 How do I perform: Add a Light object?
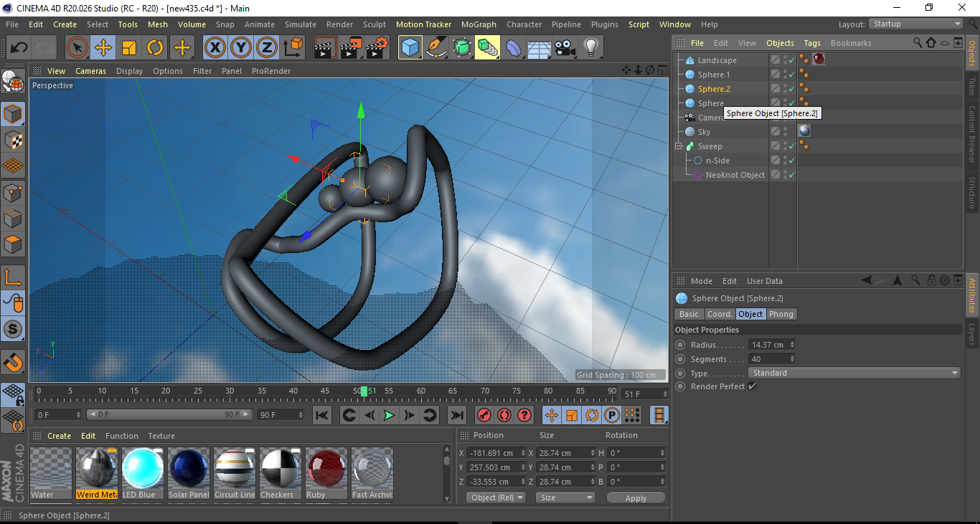[591, 48]
